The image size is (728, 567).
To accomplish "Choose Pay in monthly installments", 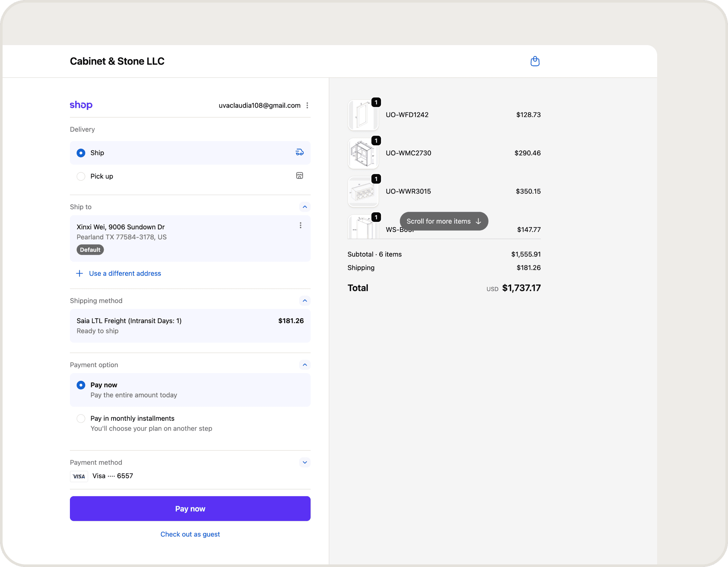I will pos(81,418).
